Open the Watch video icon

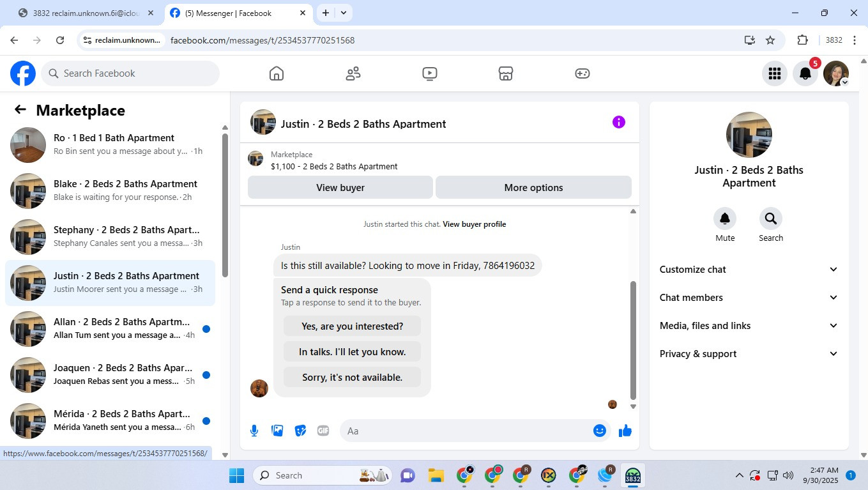coord(430,73)
